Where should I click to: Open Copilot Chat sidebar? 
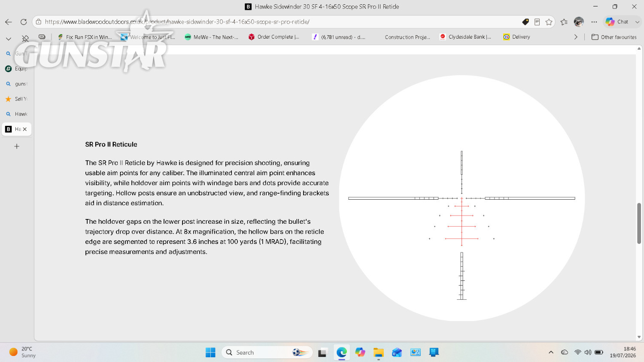617,22
